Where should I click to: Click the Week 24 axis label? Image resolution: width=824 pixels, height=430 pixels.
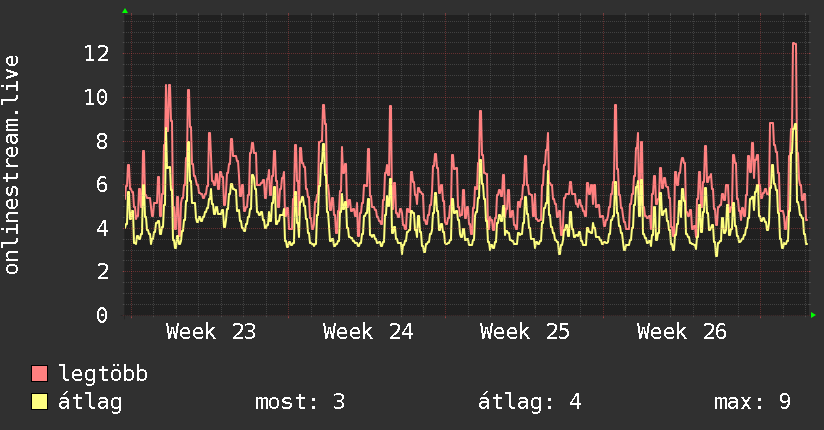[x=368, y=332]
